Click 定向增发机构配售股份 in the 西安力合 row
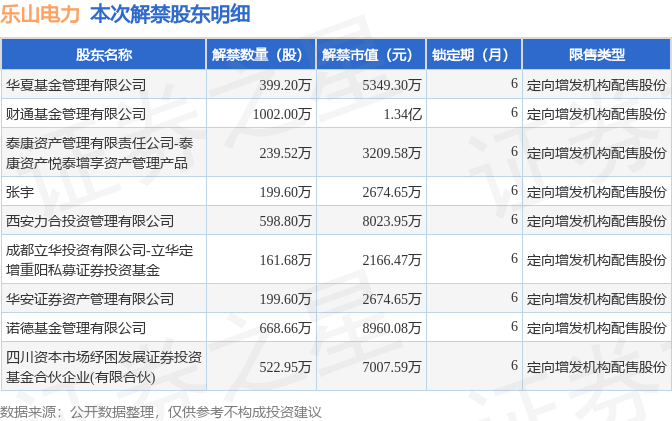Screen dimensions: 672x421 [x=597, y=221]
